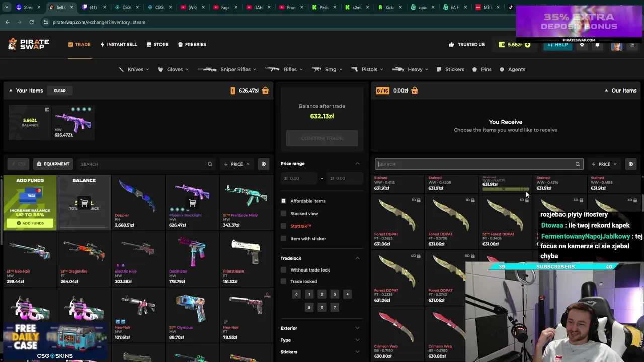Click the ADD FUNDS banner

coord(30,202)
